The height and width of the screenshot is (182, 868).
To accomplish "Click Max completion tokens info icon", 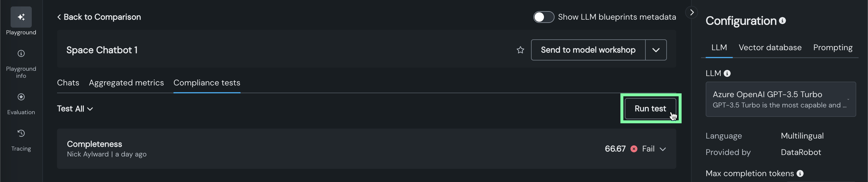I will click(800, 173).
